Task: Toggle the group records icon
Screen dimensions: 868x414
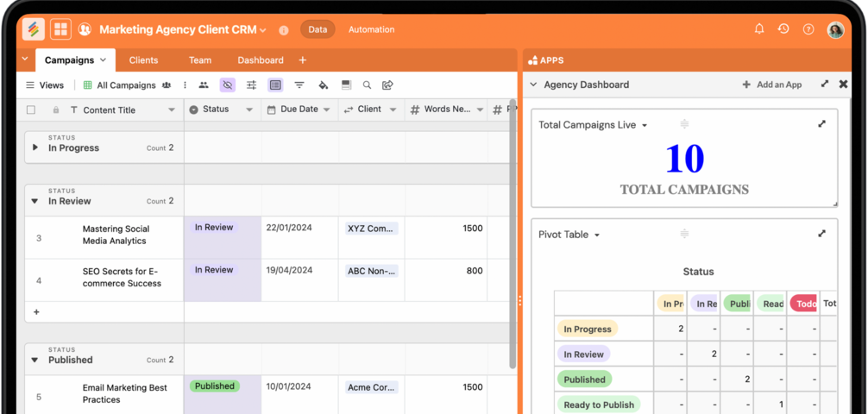Action: [275, 85]
